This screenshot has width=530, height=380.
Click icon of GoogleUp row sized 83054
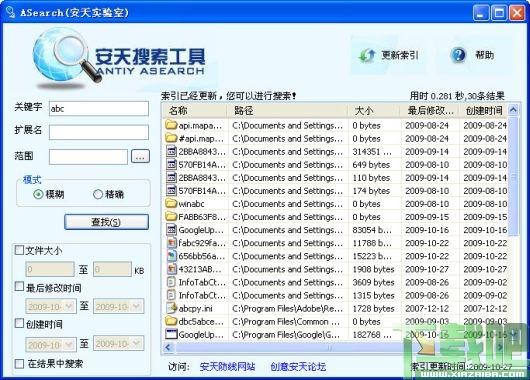point(172,230)
